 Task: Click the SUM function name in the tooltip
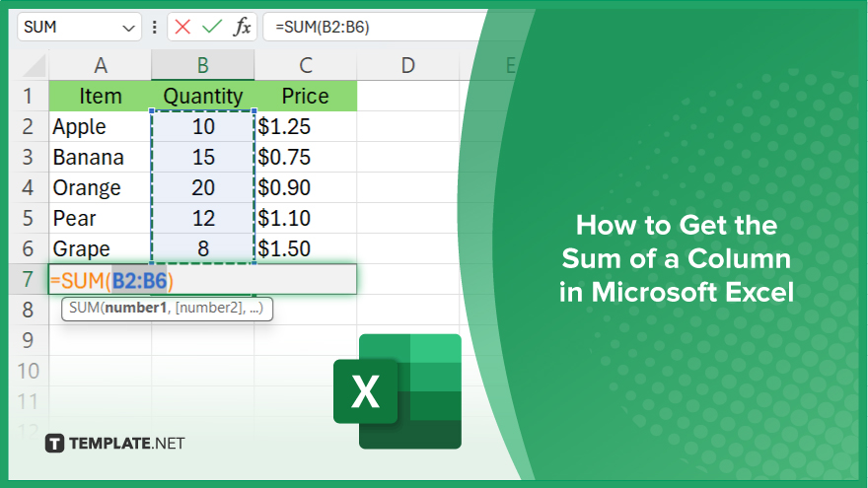pyautogui.click(x=84, y=309)
